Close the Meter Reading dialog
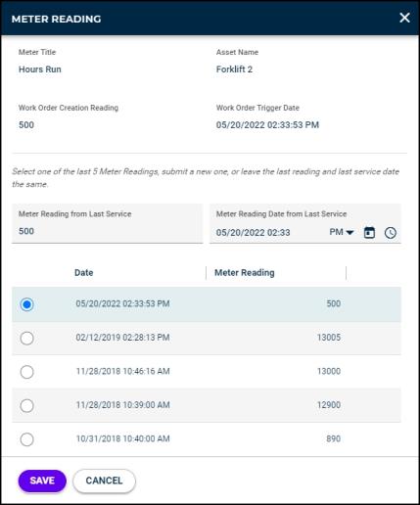Screen dimensions: 420x505 (404, 18)
